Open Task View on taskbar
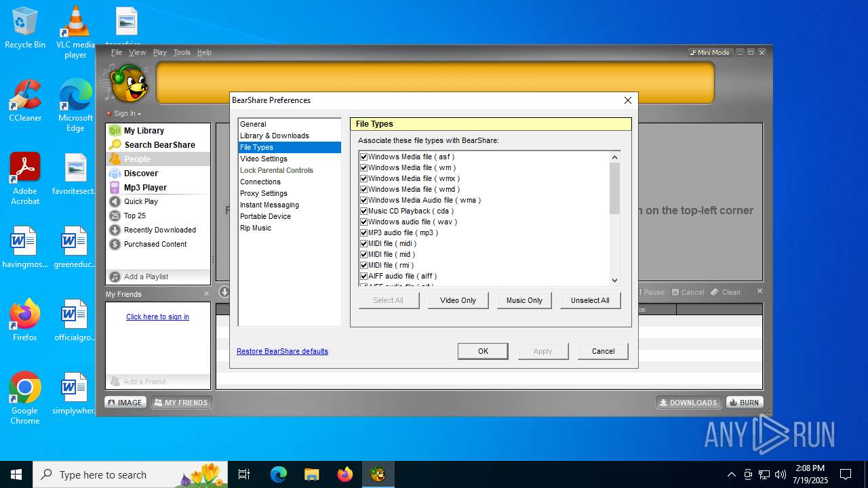Viewport: 868px width, 488px height. click(244, 474)
